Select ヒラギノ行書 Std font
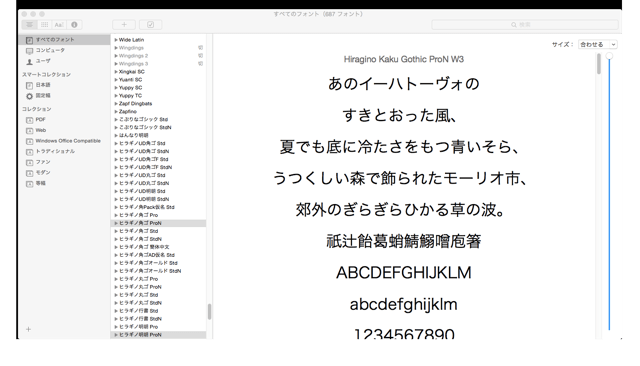Screen dimensions: 640x366 click(x=138, y=311)
